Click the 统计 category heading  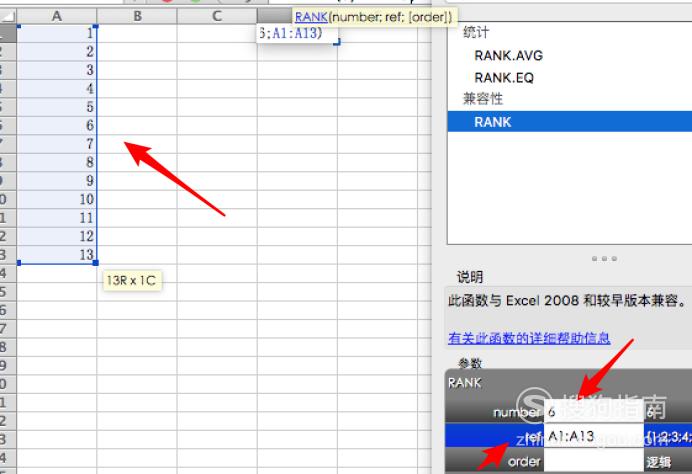point(476,33)
